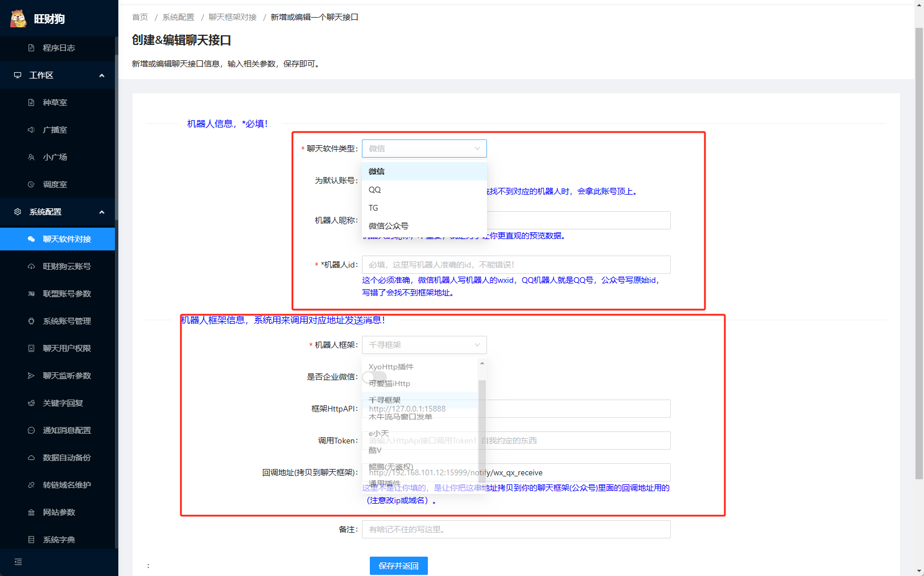Click the 聊天软件对接 chat icon
The width and height of the screenshot is (924, 576).
(31, 239)
